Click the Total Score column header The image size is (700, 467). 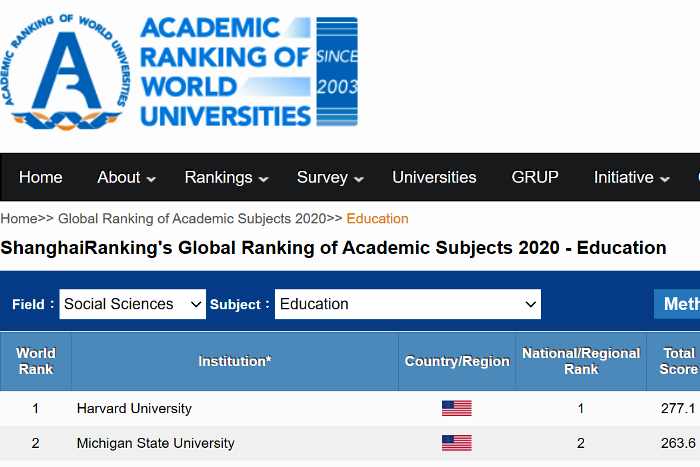(x=674, y=361)
